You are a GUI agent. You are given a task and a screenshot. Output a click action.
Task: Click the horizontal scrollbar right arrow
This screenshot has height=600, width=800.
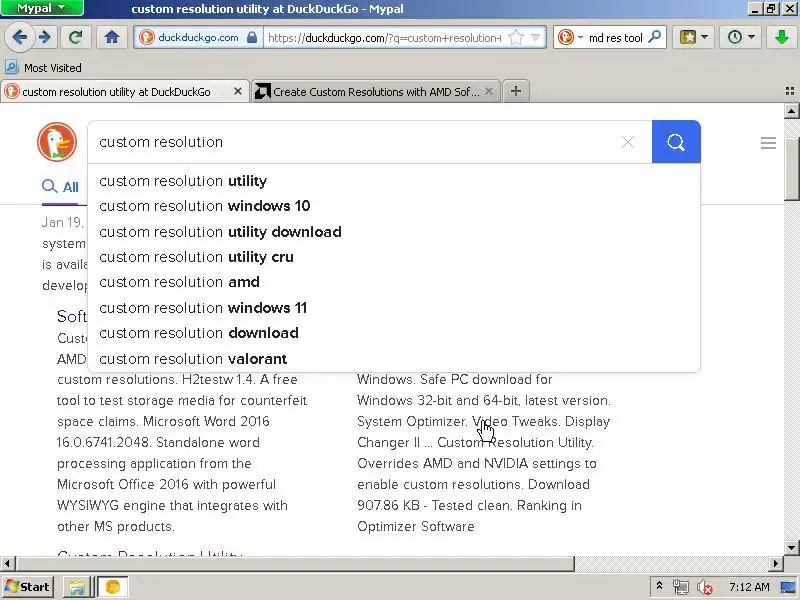click(776, 563)
